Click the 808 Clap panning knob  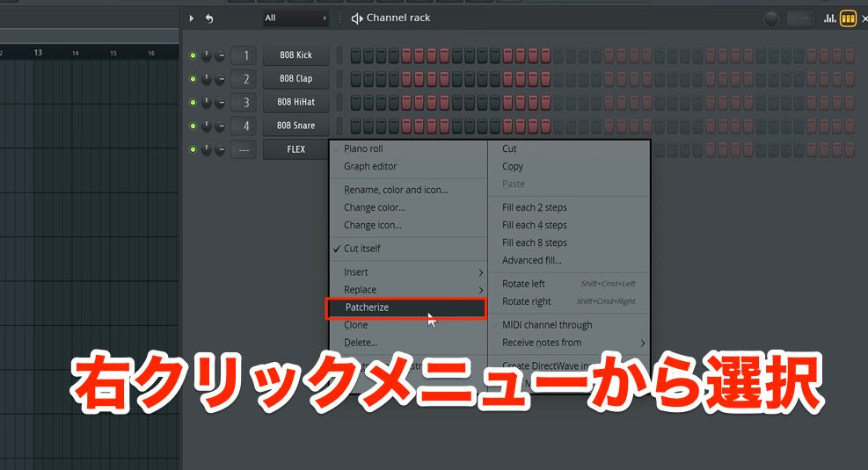(x=207, y=79)
